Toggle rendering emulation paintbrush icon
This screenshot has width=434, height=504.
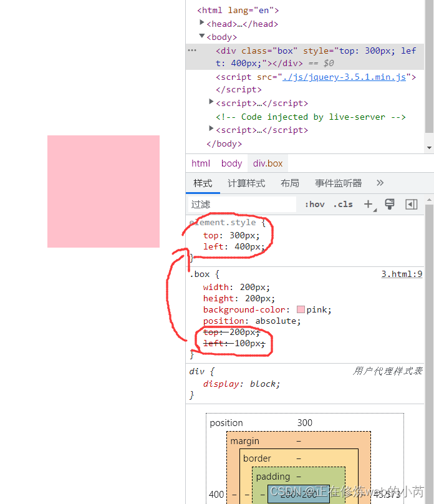tap(390, 204)
